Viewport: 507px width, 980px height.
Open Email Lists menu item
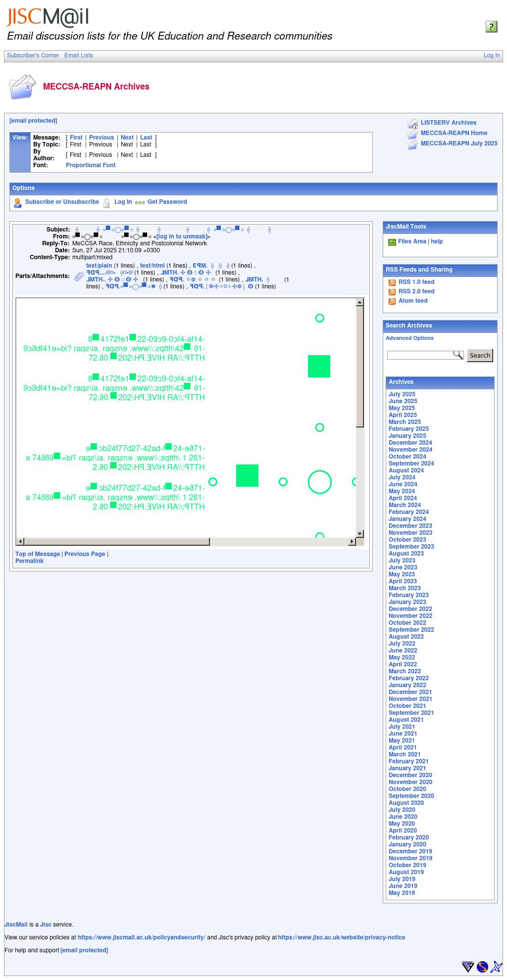point(78,55)
